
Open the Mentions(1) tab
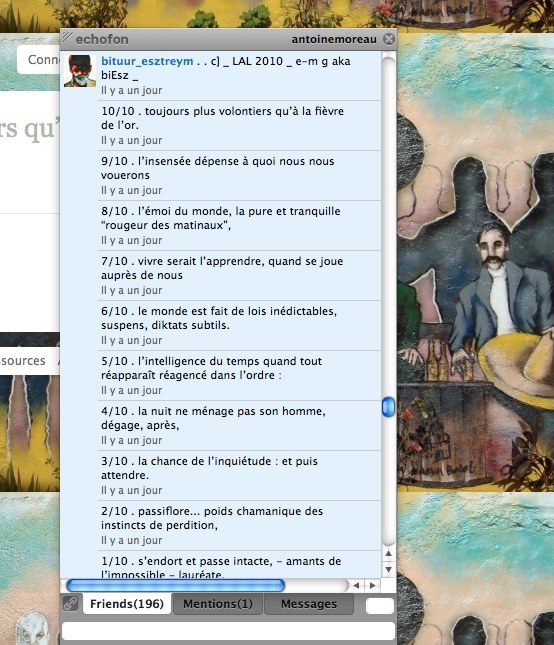coord(218,603)
